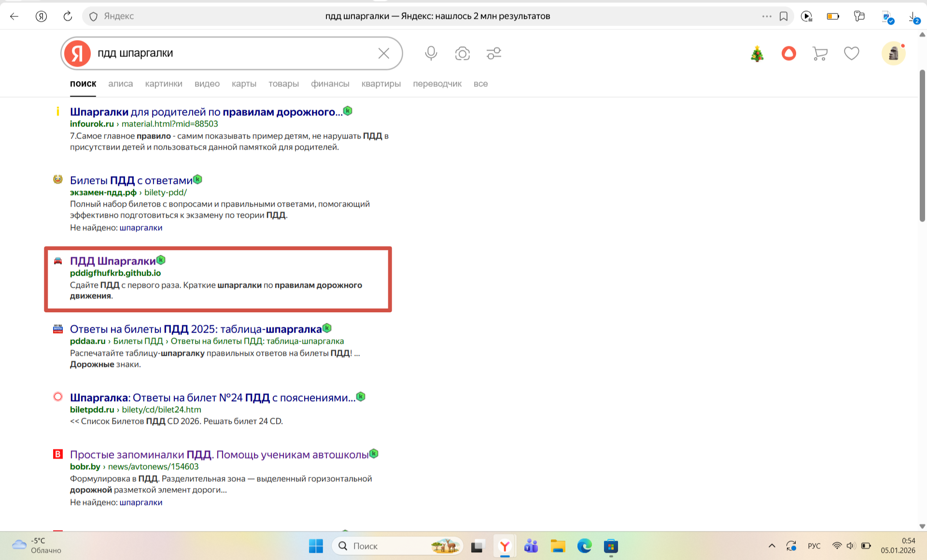Screen dimensions: 927x560
Task: Click the microphone voice search icon
Action: (431, 53)
